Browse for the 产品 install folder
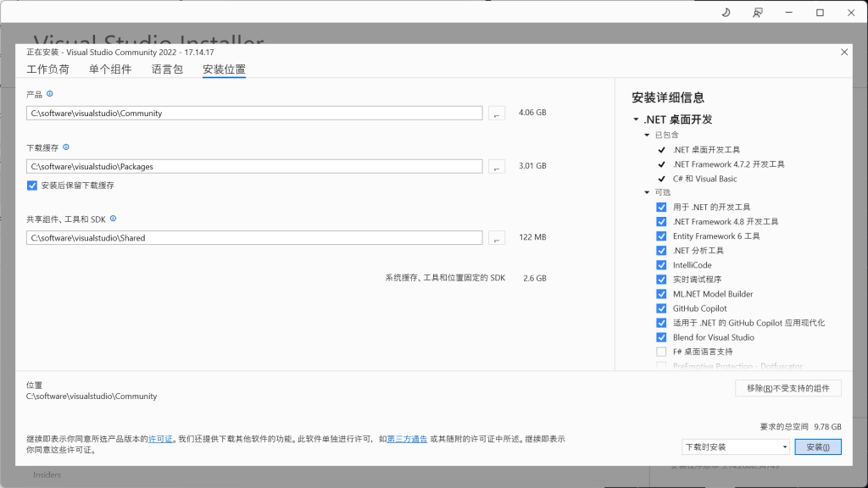The height and width of the screenshot is (488, 868). [x=497, y=113]
